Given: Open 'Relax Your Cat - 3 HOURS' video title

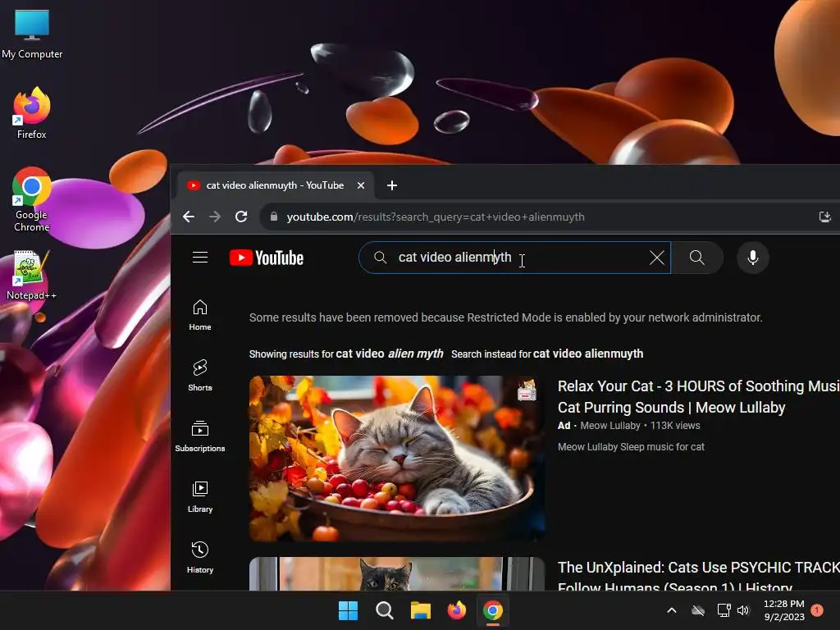Looking at the screenshot, I should point(699,396).
